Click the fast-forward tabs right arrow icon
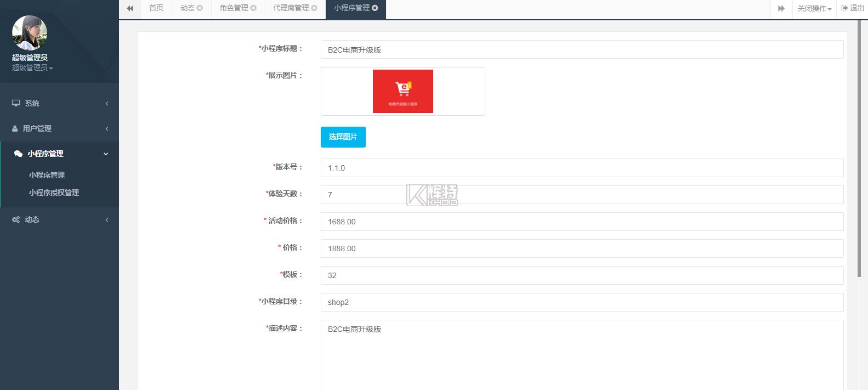 click(781, 8)
